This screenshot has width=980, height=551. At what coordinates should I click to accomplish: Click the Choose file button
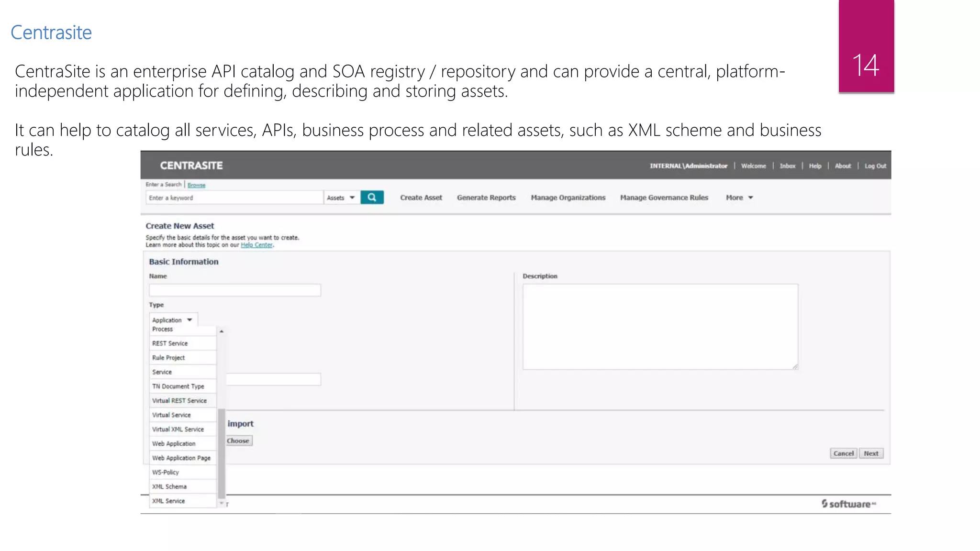(x=238, y=441)
